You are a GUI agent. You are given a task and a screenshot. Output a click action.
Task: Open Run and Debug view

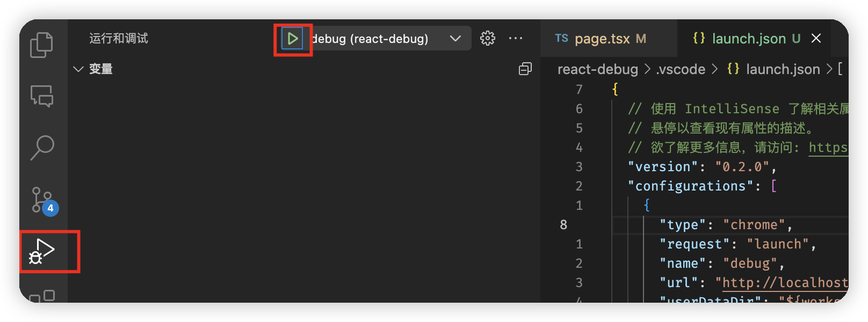(x=43, y=251)
